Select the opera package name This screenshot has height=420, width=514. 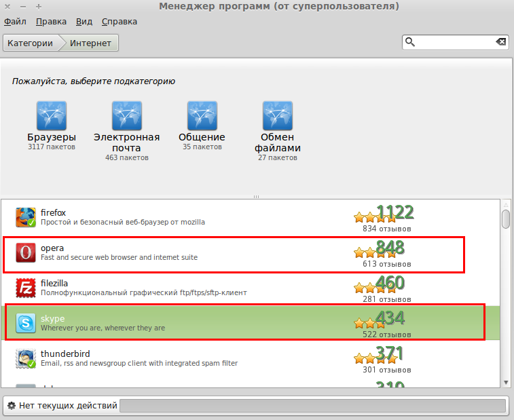pos(52,248)
